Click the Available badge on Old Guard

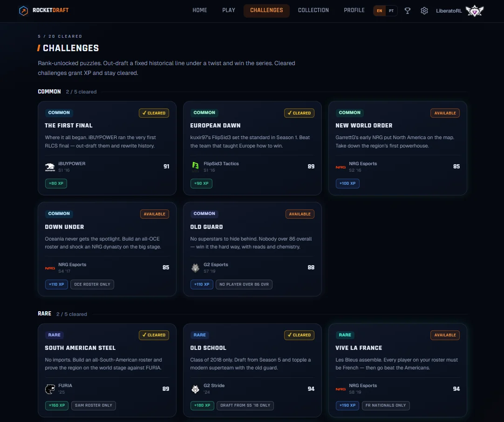[300, 214]
